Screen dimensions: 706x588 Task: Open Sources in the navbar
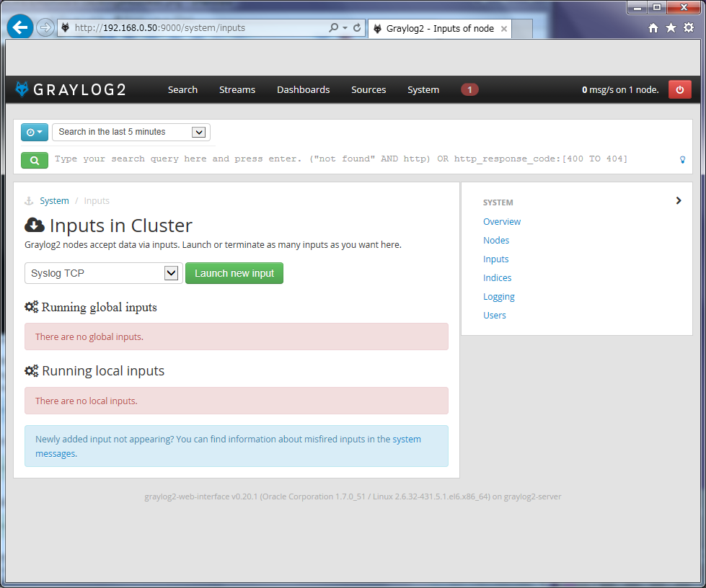pyautogui.click(x=369, y=89)
